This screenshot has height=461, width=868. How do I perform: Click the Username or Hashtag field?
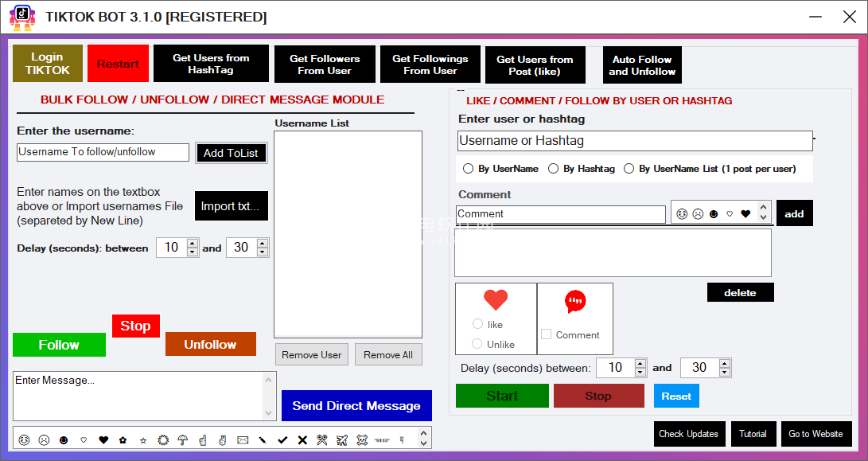pyautogui.click(x=635, y=141)
